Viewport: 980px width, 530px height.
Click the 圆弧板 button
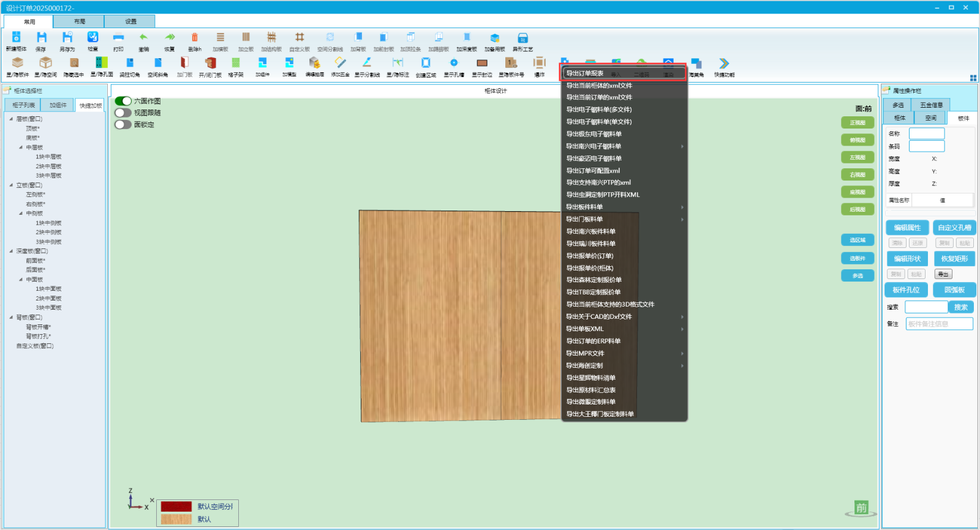[x=954, y=290]
